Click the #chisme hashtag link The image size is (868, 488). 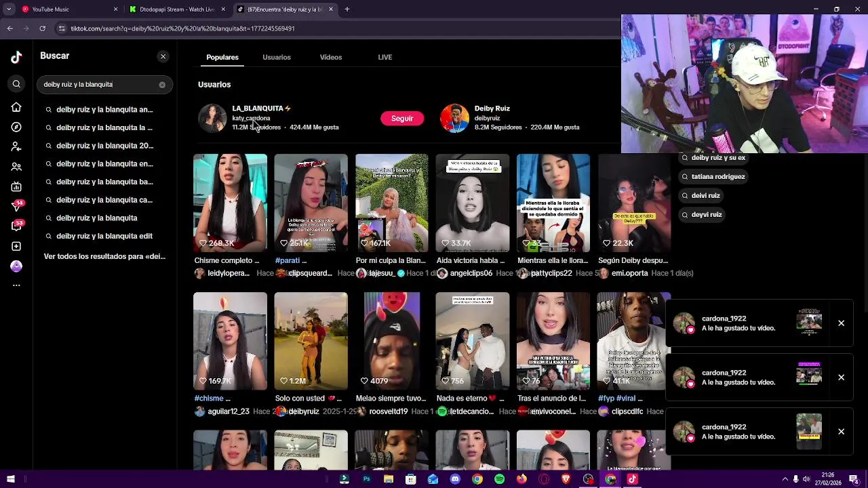[x=209, y=399]
